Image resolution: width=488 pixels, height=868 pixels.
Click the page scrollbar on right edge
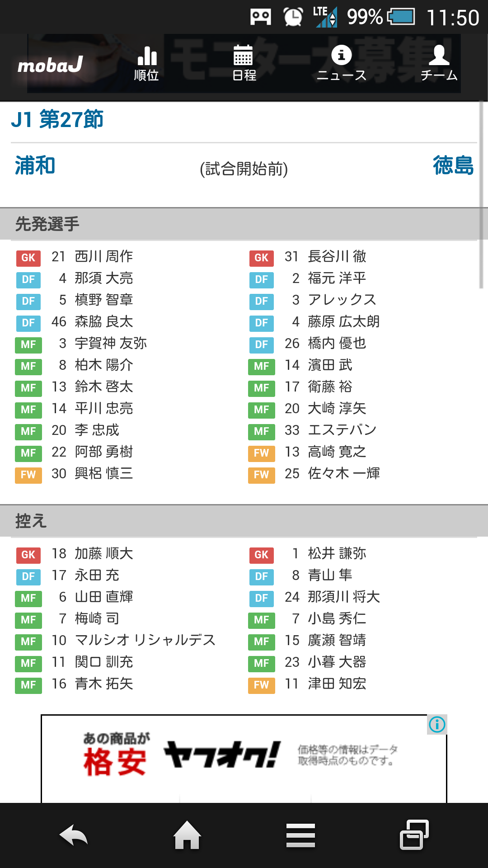(481, 194)
